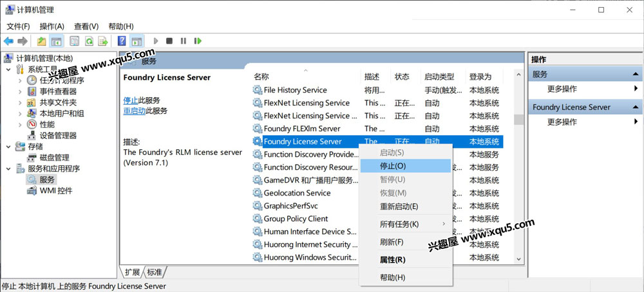
Task: Click the services list vertical scrollbar thumb
Action: click(x=518, y=120)
